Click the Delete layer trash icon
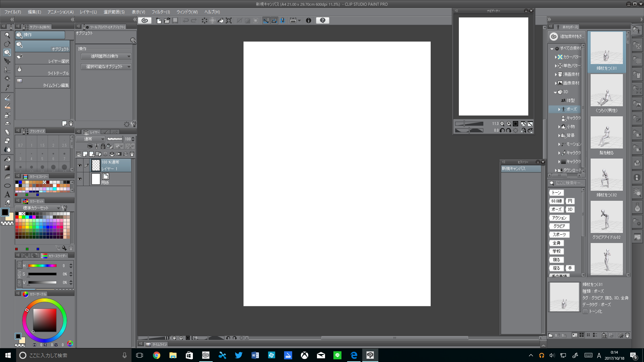 point(132,154)
